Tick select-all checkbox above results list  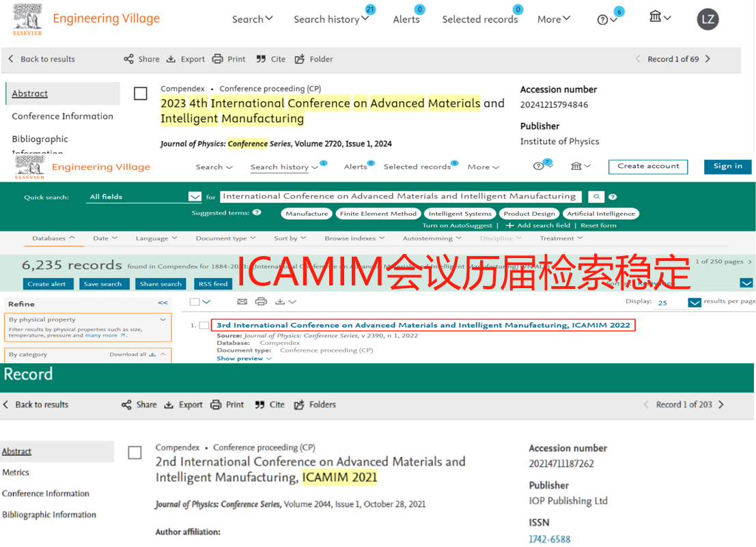(x=195, y=302)
